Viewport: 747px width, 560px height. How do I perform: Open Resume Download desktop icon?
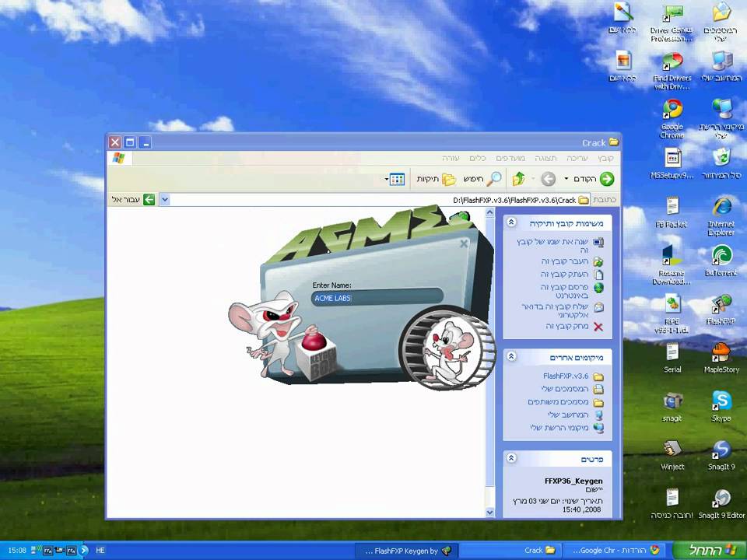pyautogui.click(x=672, y=264)
